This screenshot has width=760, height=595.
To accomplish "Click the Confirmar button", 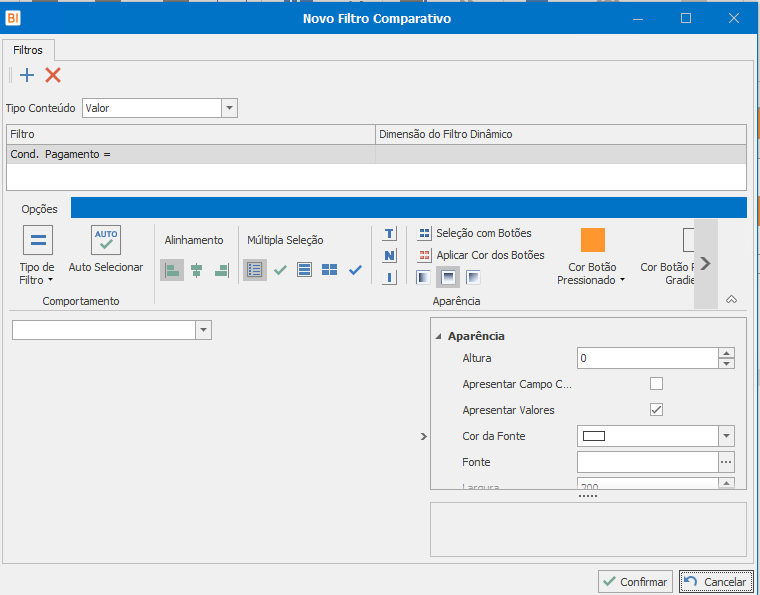I will coord(635,581).
